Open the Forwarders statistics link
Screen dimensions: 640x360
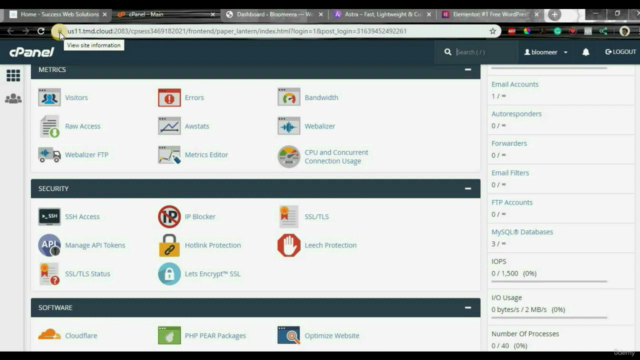point(509,143)
